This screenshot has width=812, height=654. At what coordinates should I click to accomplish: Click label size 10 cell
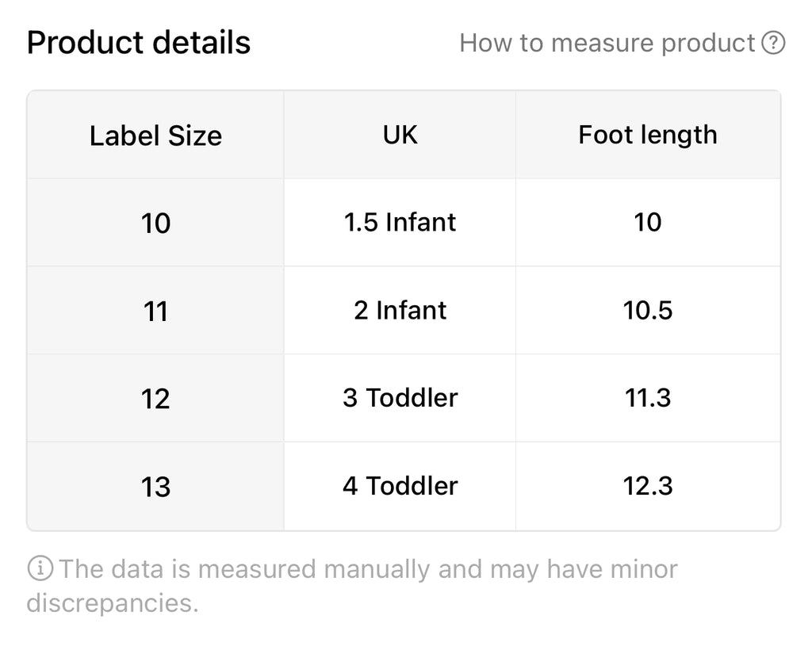pyautogui.click(x=155, y=224)
